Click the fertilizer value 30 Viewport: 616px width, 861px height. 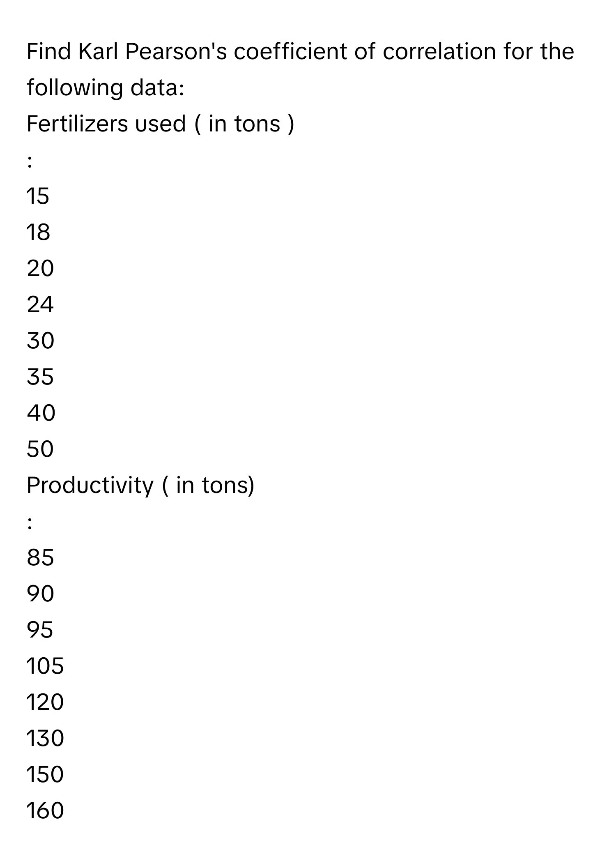tap(40, 341)
